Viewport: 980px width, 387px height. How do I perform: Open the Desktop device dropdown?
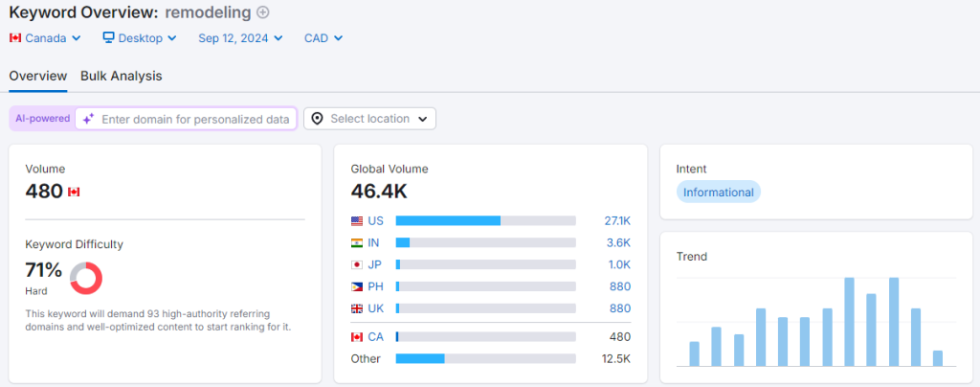140,38
